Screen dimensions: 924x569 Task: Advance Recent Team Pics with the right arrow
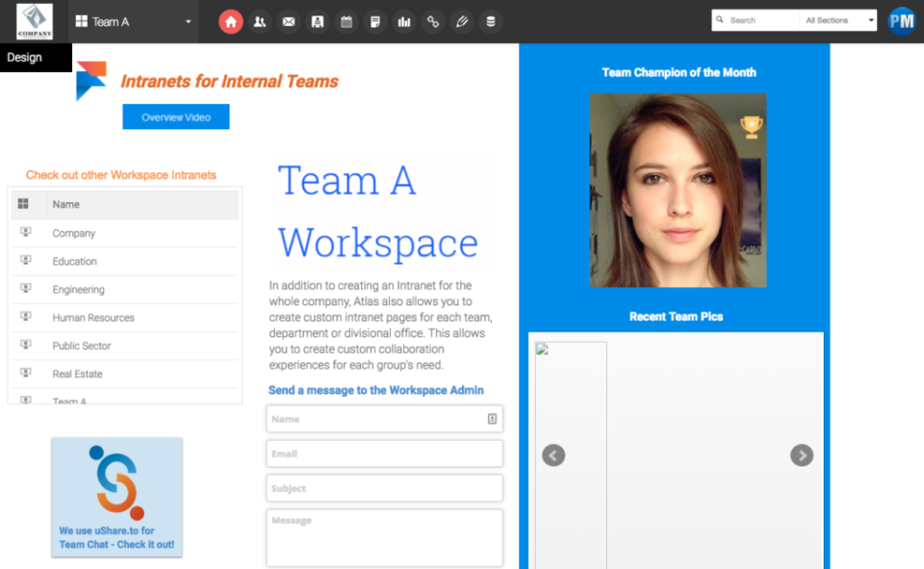point(802,455)
